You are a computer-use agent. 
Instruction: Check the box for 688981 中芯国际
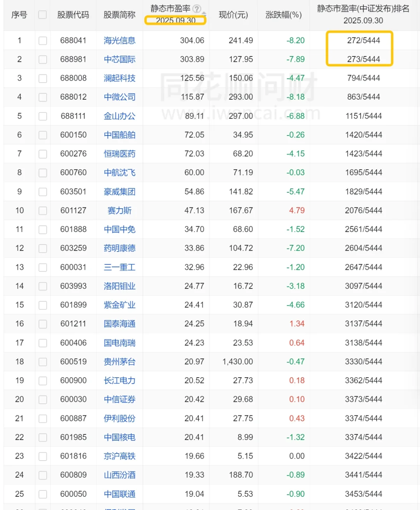[43, 59]
